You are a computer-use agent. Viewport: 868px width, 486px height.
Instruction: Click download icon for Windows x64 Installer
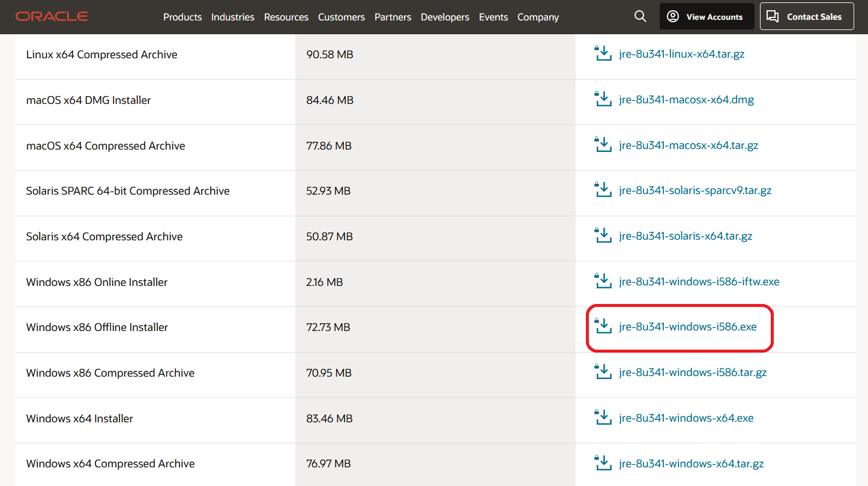click(602, 418)
